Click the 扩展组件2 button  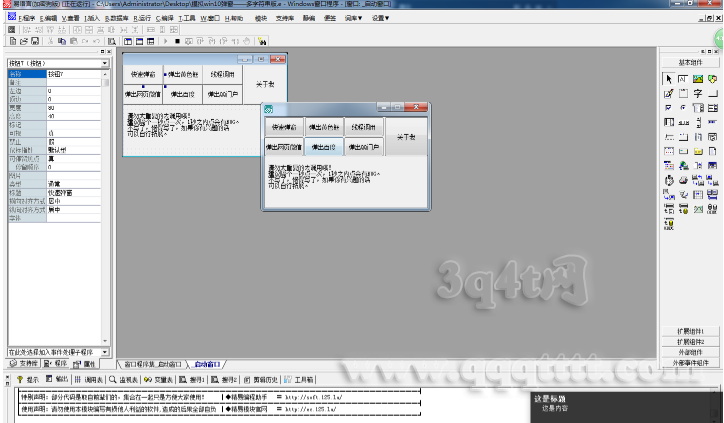click(690, 342)
